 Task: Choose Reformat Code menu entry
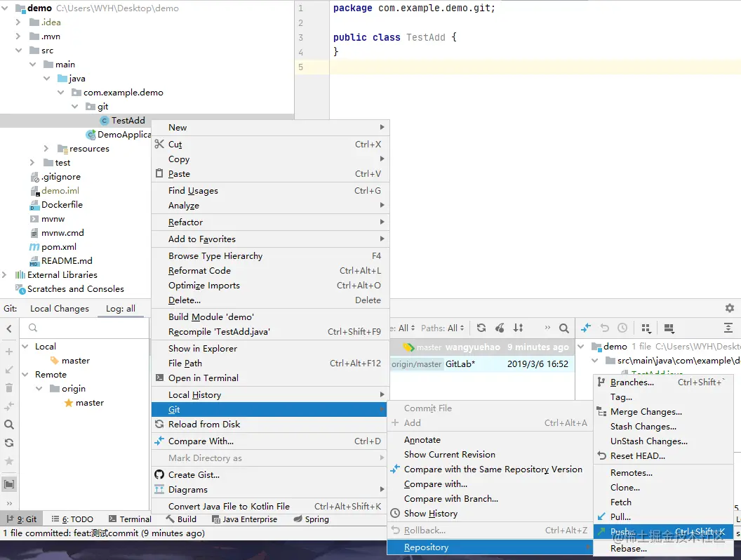[x=270, y=270]
